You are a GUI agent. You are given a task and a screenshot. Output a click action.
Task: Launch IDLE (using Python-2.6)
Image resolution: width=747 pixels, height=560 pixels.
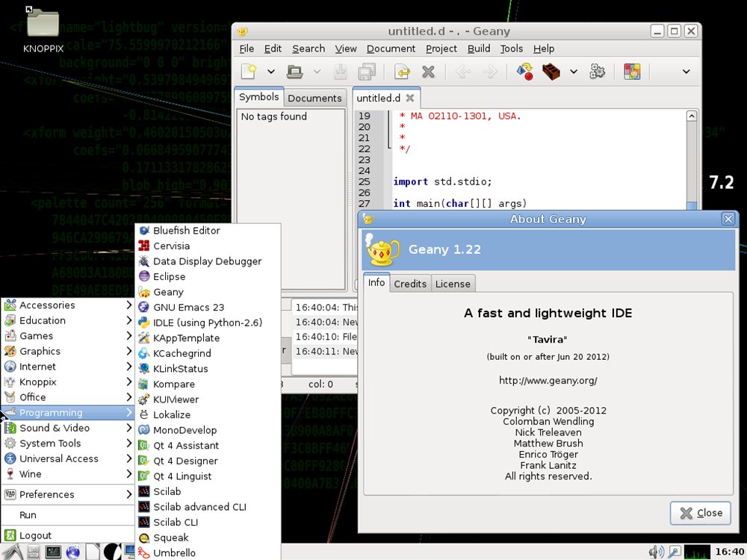click(x=208, y=323)
